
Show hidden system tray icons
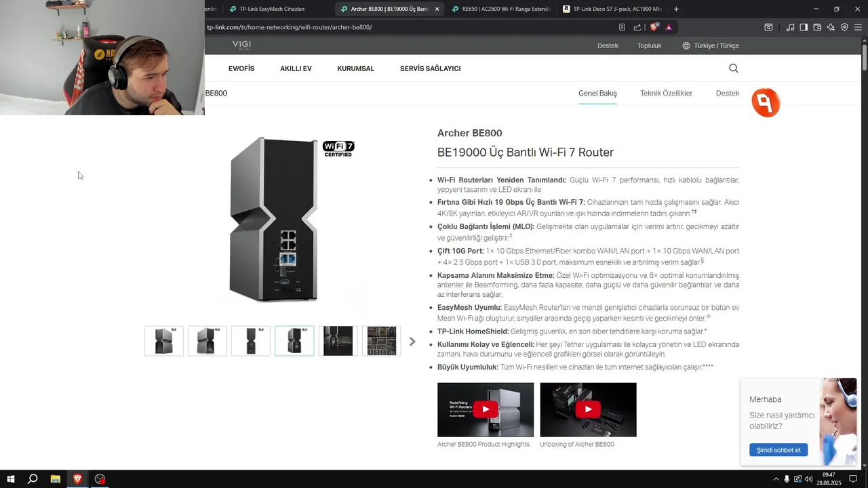click(776, 479)
